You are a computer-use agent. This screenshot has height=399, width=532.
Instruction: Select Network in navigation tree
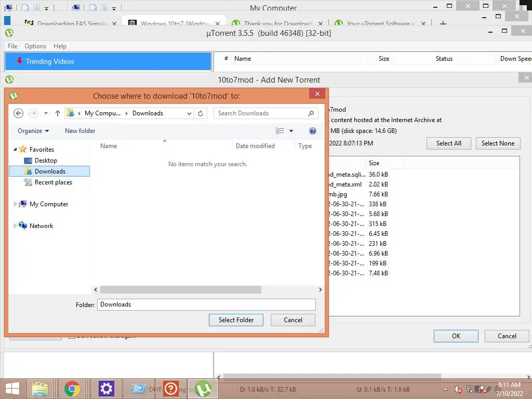click(41, 225)
